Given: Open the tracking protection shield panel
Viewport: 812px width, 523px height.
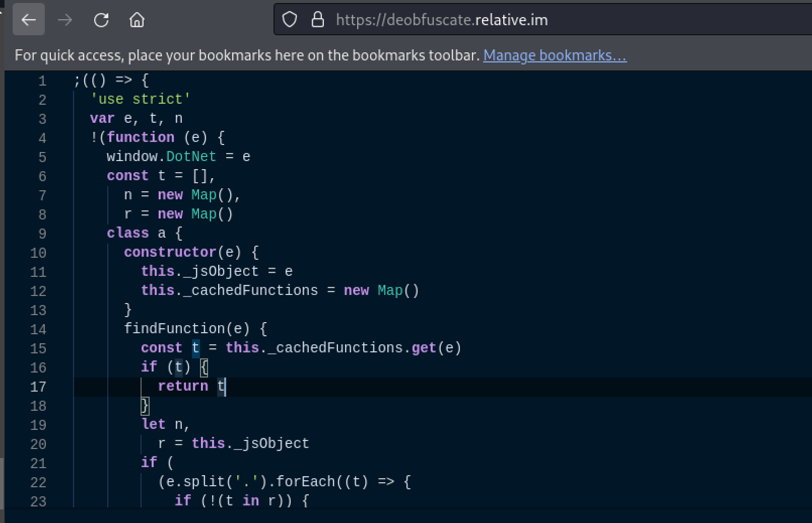Looking at the screenshot, I should pos(290,20).
